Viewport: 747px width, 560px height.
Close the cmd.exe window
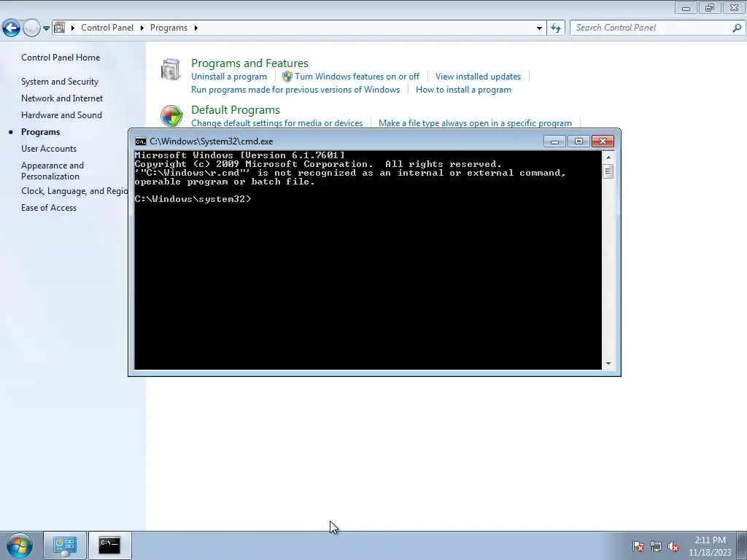pos(603,141)
